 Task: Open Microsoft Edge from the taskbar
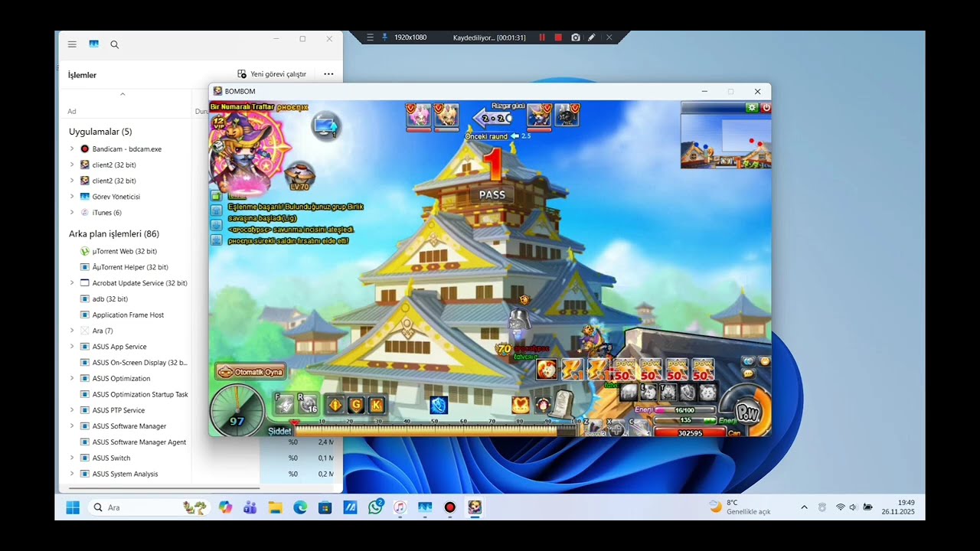[x=300, y=507]
